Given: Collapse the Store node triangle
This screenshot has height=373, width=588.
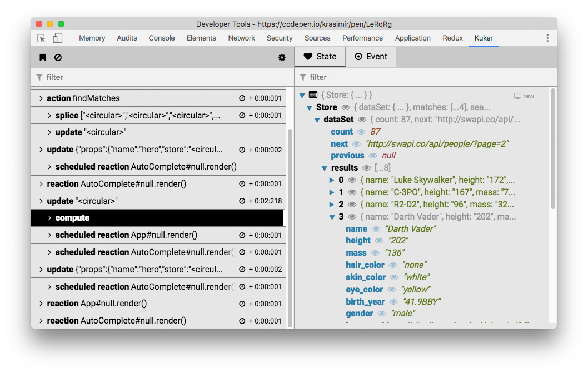Looking at the screenshot, I should tap(310, 108).
